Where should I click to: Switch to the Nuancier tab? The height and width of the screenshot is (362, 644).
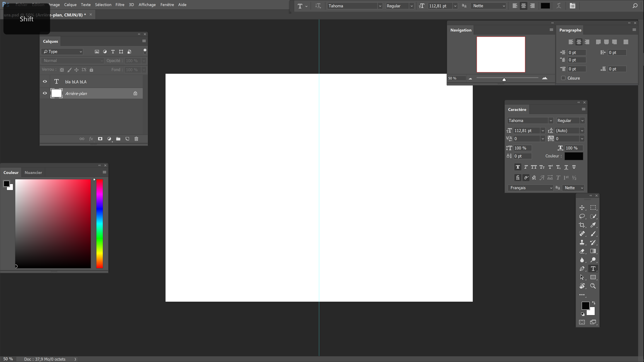pyautogui.click(x=33, y=173)
